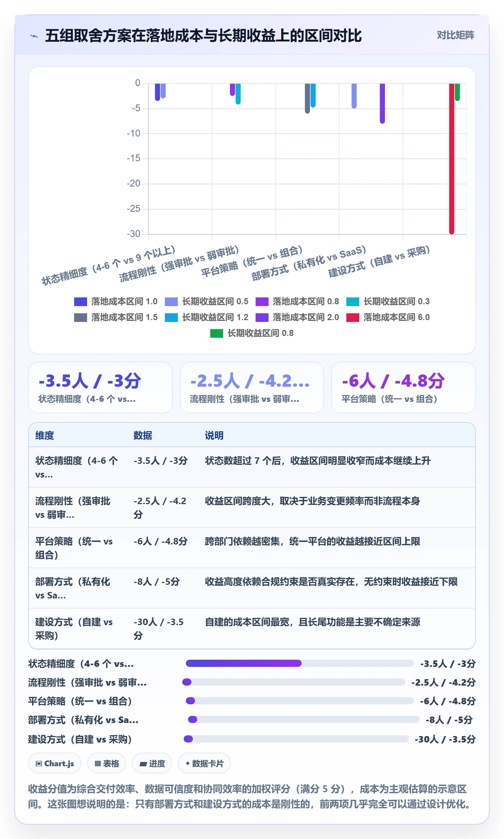Toggle the purple 落地成本区间 0.8 legend entry
The height and width of the screenshot is (839, 504).
coord(297,301)
